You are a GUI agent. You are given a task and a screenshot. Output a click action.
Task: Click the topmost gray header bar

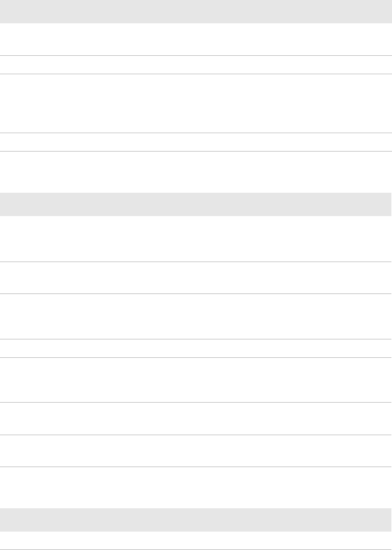(196, 12)
